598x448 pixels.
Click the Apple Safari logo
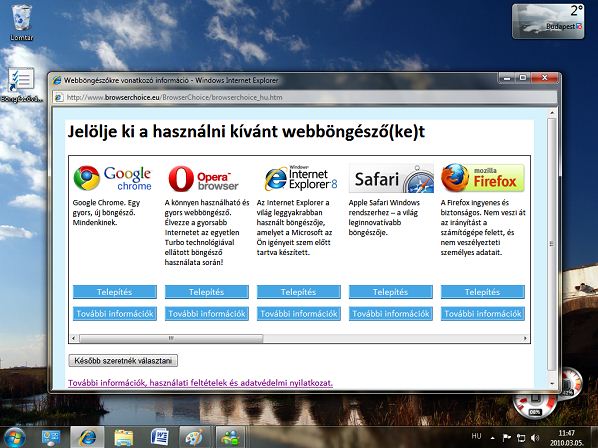(x=391, y=178)
